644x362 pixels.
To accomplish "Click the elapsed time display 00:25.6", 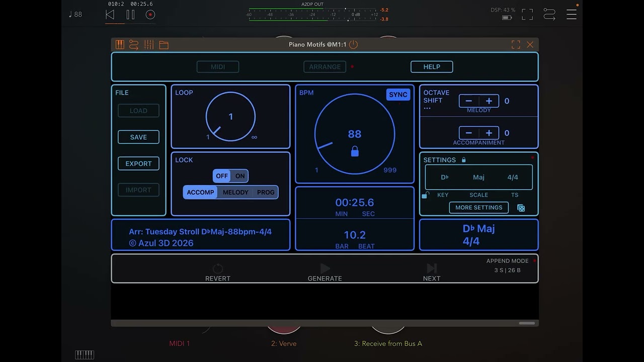I will (x=355, y=203).
